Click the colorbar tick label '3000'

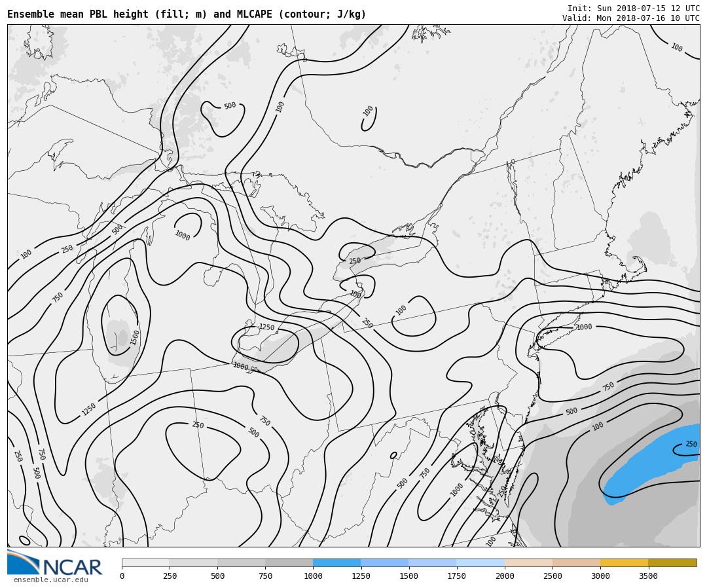600,576
